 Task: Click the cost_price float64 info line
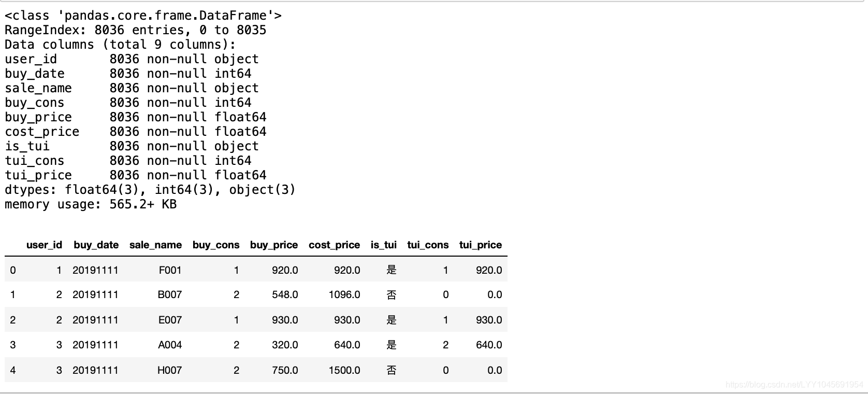[136, 132]
